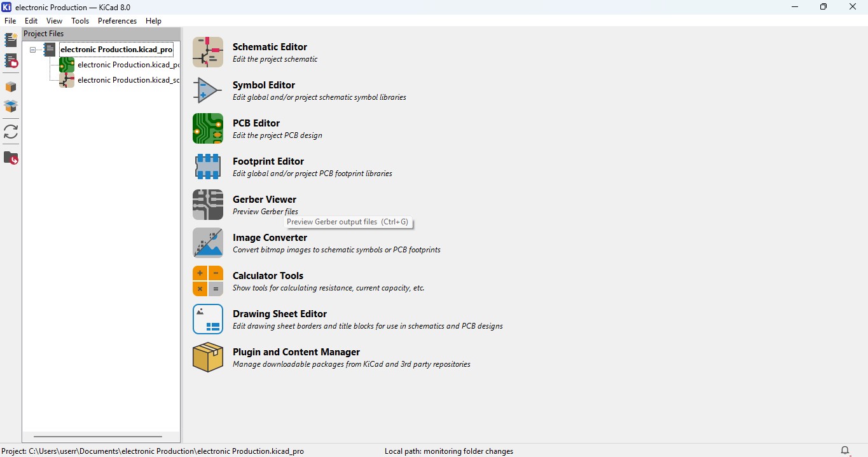Click the Schematic Editor title text
This screenshot has width=868, height=457.
270,47
